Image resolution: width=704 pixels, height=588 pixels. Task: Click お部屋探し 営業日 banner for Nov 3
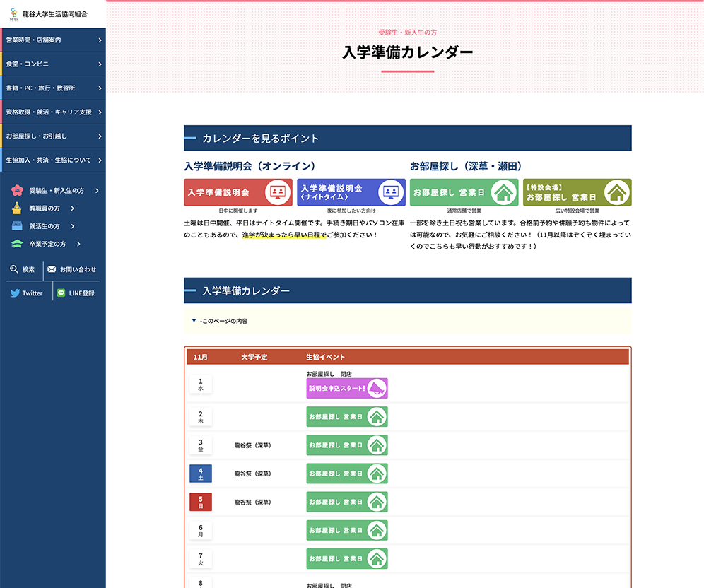[347, 445]
